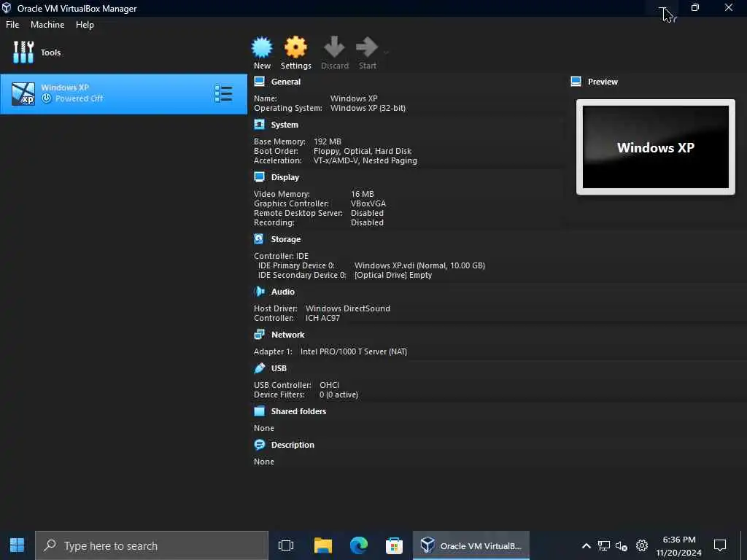This screenshot has height=560, width=747.
Task: Click the Audio section speaker icon
Action: tap(259, 291)
